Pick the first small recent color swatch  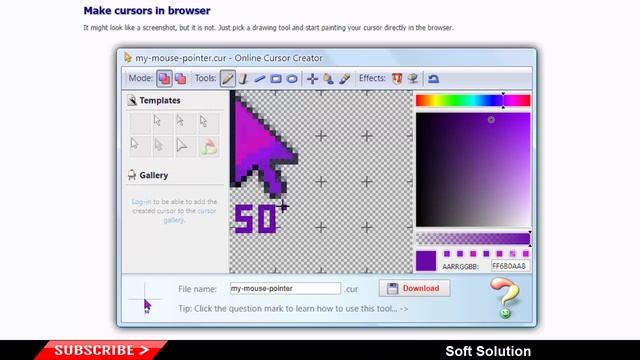(447, 254)
